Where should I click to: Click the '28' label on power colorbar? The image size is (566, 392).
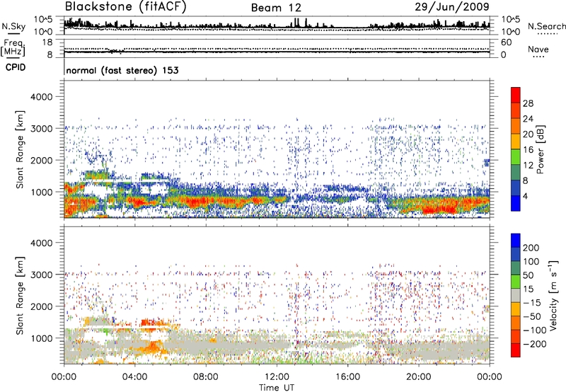click(x=528, y=103)
